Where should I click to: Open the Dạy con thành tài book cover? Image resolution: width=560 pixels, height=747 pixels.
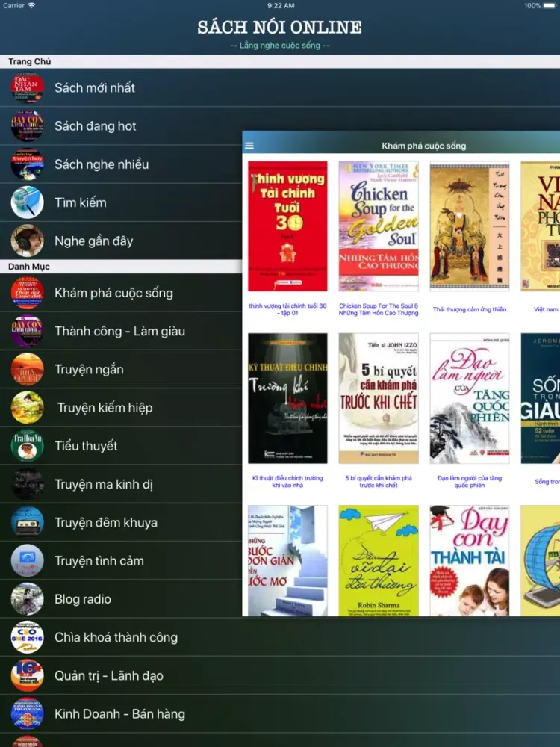click(x=470, y=561)
